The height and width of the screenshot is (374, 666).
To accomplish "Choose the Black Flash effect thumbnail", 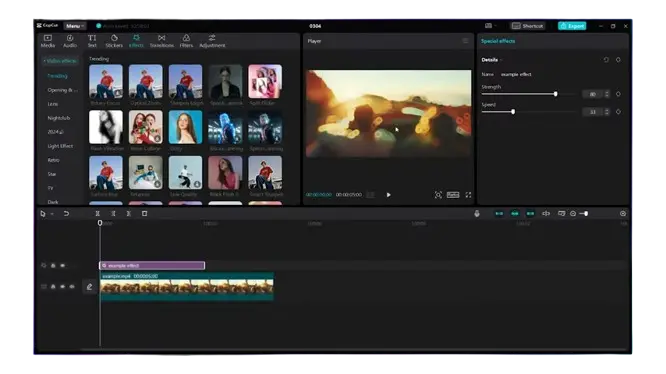I will [225, 173].
